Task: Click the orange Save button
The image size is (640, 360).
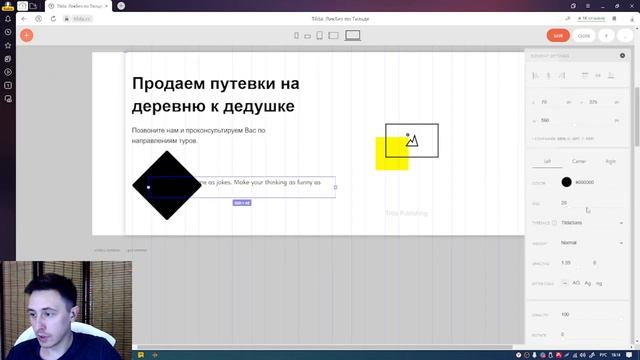Action: coord(558,36)
